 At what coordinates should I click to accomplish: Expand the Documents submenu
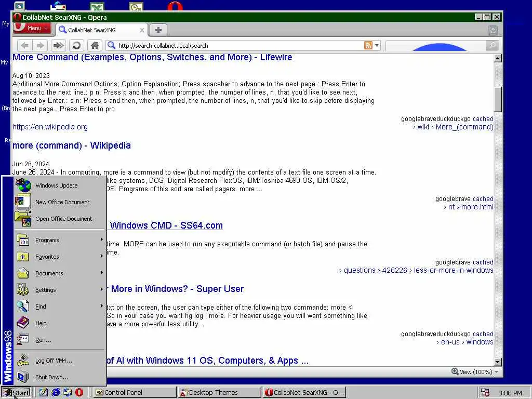pos(60,273)
